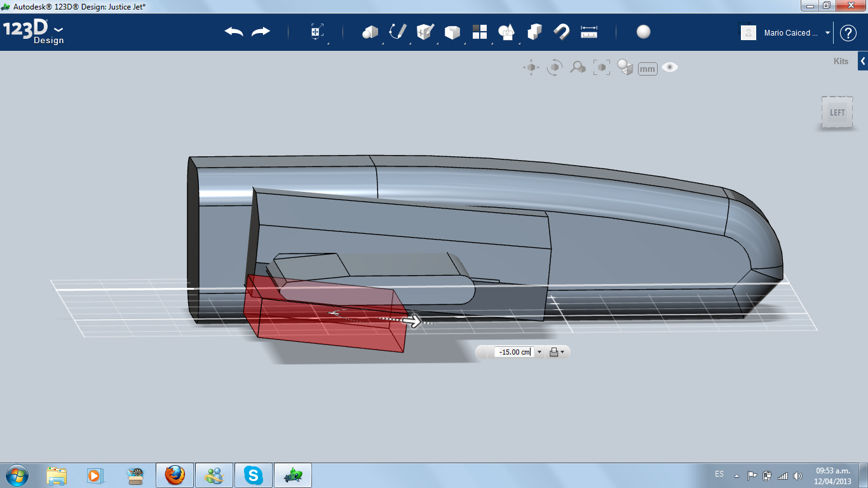This screenshot has height=488, width=868.
Task: Click the Undo arrow
Action: (x=234, y=32)
